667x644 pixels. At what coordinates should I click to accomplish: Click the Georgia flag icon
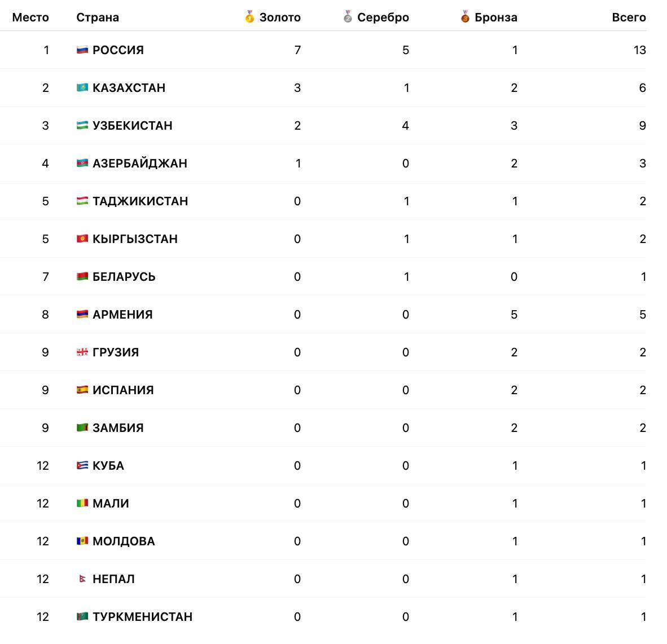point(82,352)
